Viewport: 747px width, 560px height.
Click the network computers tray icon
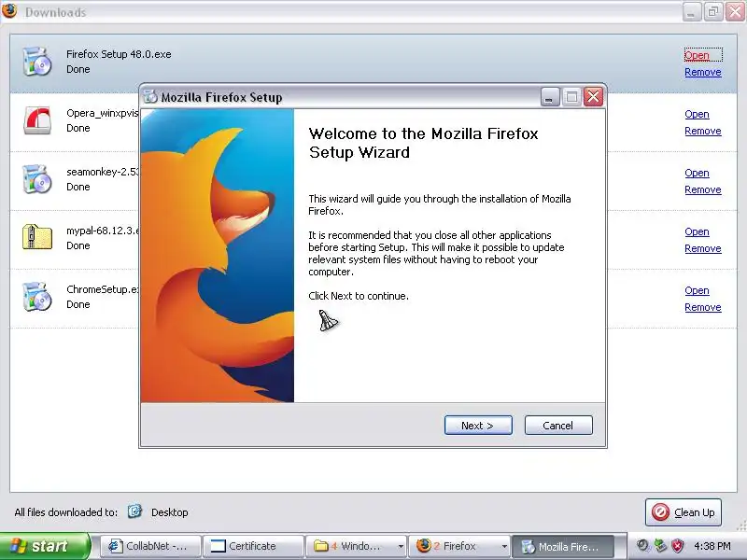click(x=660, y=546)
